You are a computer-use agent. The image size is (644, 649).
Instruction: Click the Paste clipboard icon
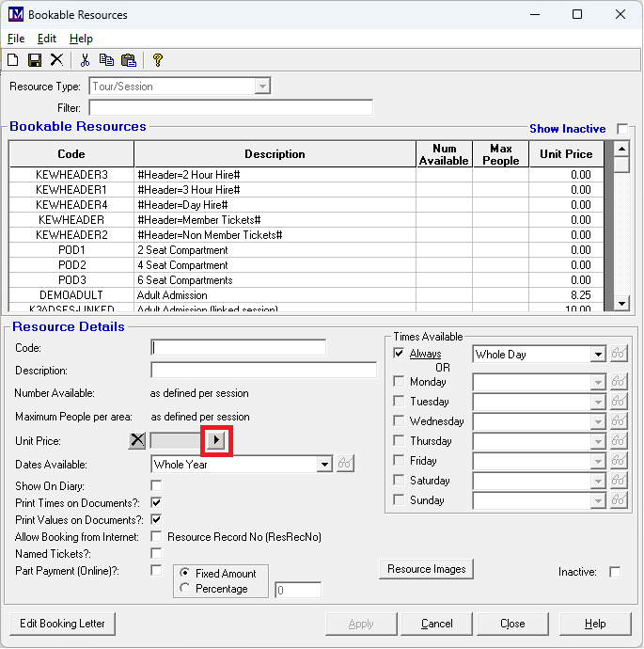129,60
